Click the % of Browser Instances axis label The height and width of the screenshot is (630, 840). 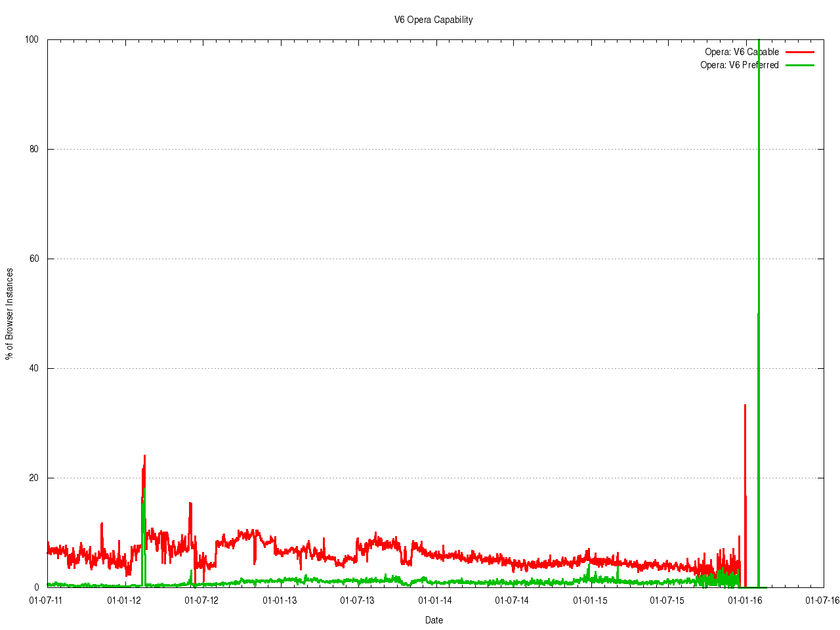pyautogui.click(x=9, y=314)
